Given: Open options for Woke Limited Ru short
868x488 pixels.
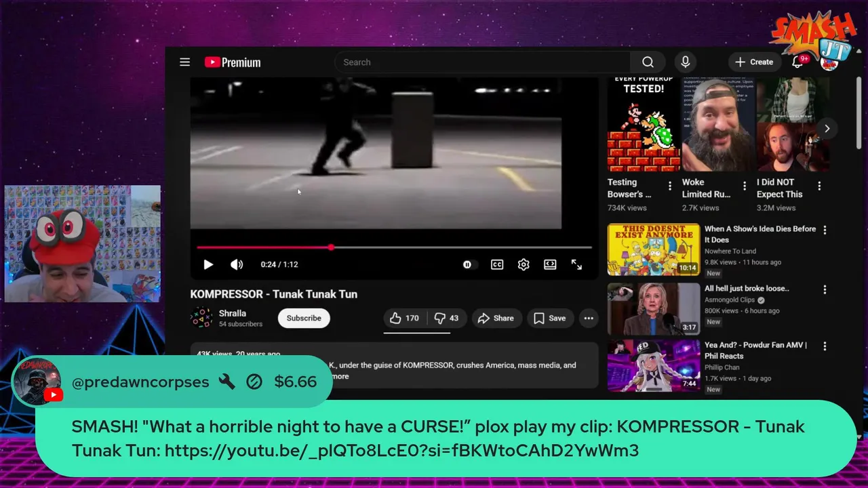Looking at the screenshot, I should pos(745,186).
